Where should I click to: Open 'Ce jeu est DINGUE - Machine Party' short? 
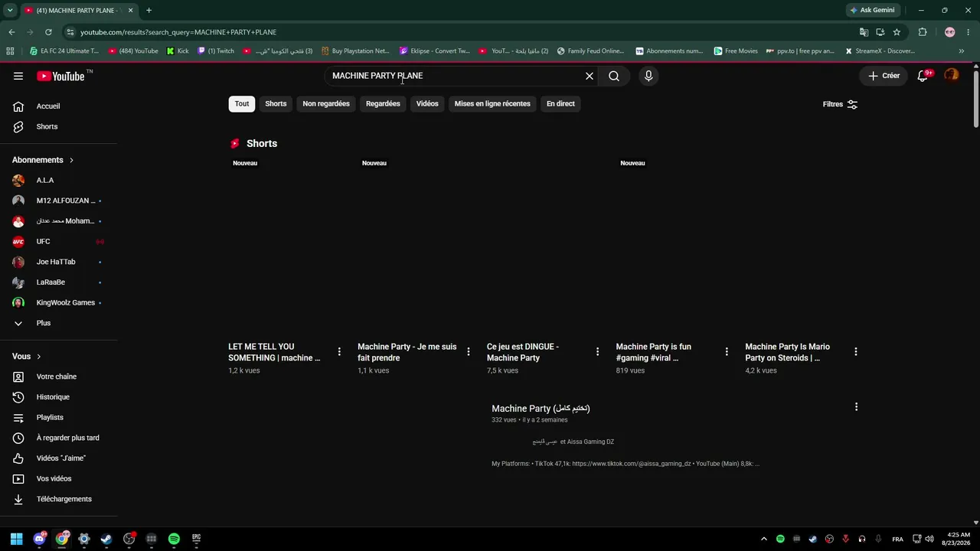[x=523, y=352]
